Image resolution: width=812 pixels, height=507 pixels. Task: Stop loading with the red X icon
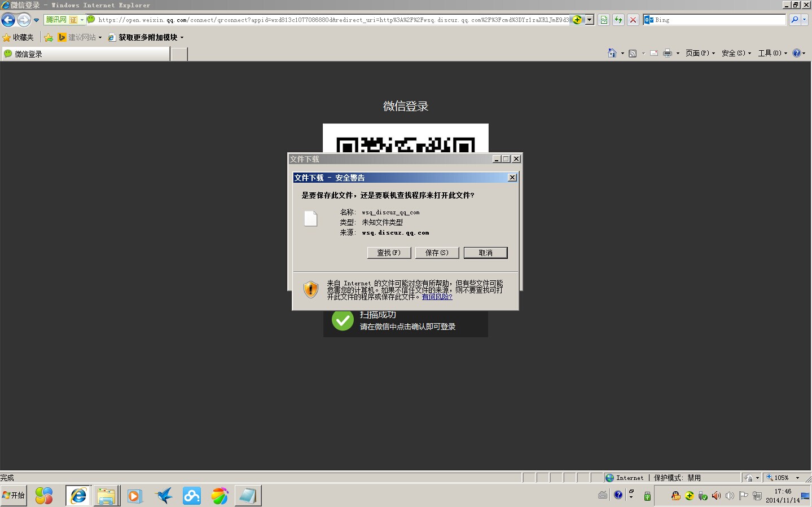(633, 20)
